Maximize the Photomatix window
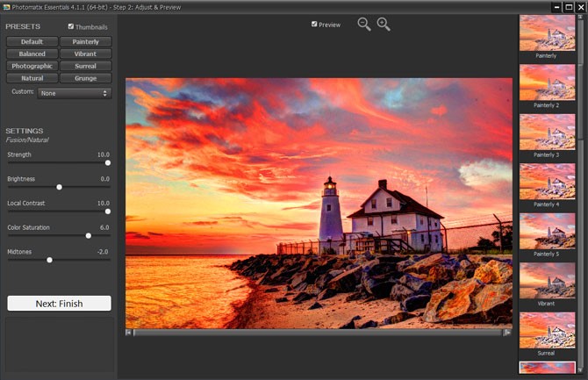588x380 pixels. click(x=568, y=6)
